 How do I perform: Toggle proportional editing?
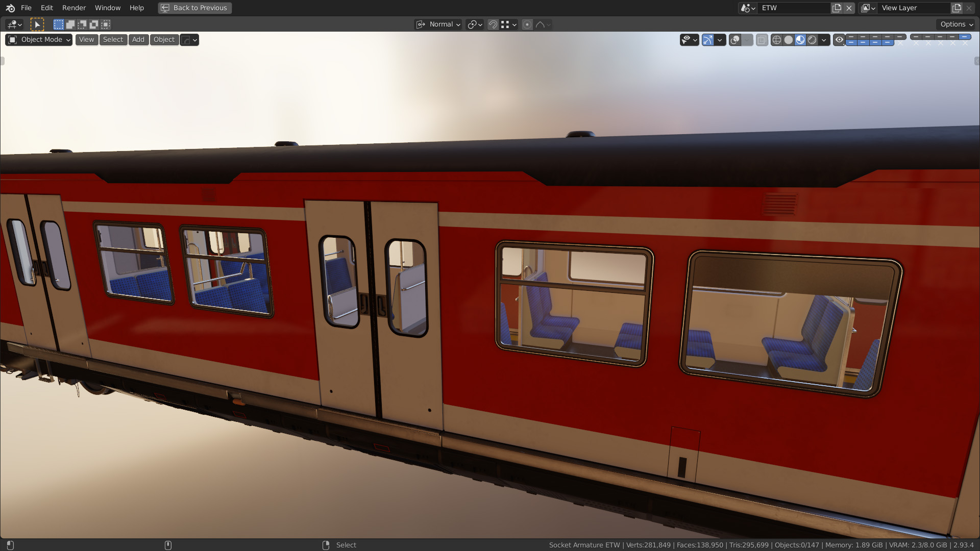coord(527,24)
